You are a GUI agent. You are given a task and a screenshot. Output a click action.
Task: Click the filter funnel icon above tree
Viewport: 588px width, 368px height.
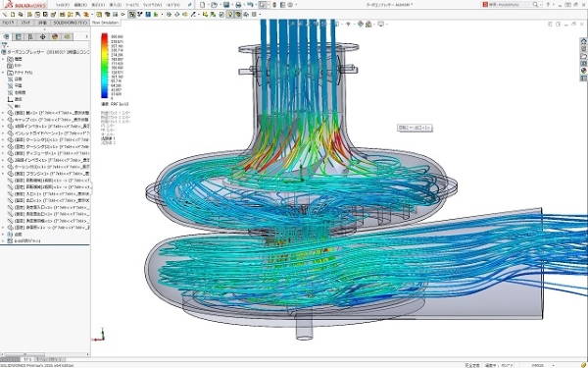tap(5, 45)
